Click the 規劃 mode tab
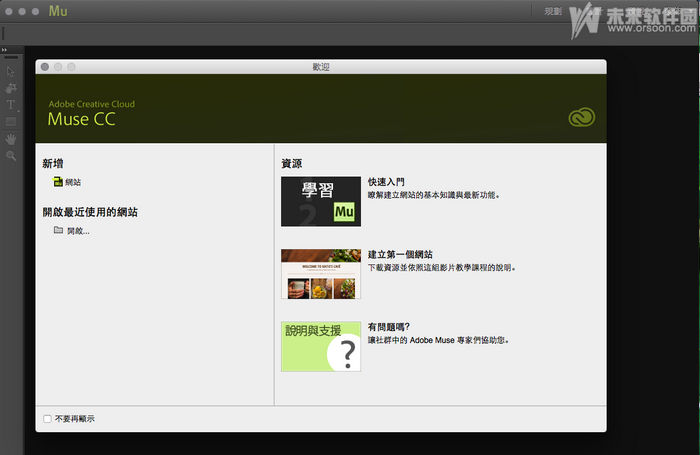The image size is (700, 455). pos(553,11)
